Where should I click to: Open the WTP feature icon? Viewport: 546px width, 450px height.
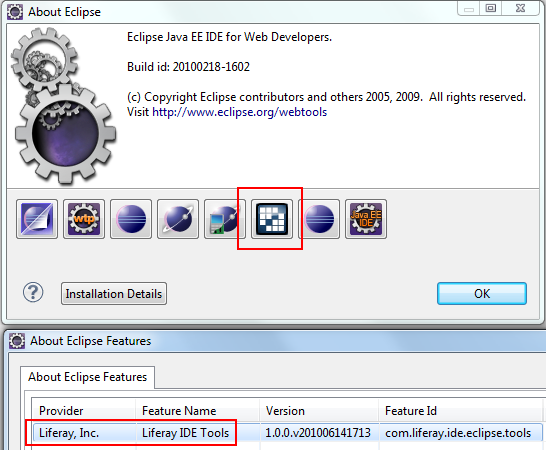pos(84,219)
